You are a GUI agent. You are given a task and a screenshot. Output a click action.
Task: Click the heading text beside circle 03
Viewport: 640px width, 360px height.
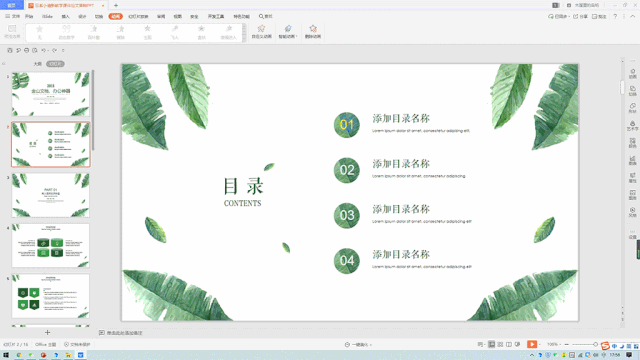[x=401, y=209]
